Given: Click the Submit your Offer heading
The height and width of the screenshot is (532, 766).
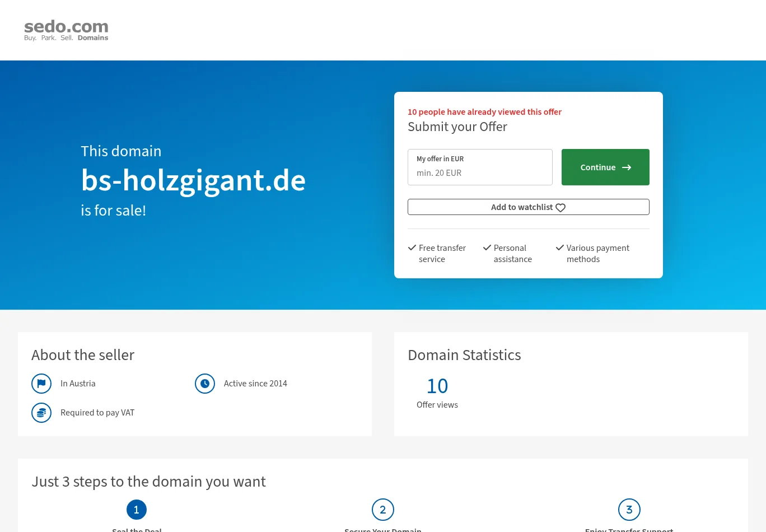Looking at the screenshot, I should click(x=457, y=127).
